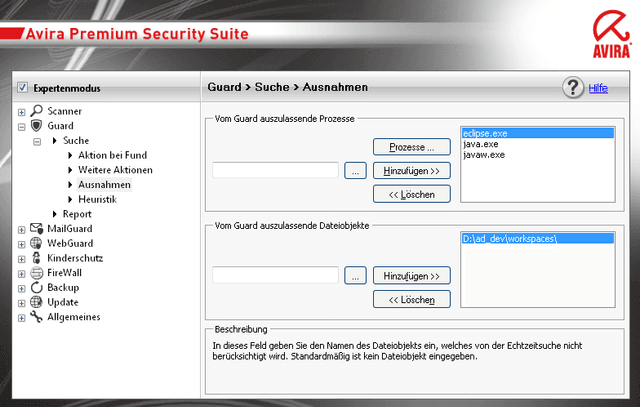Expand the MailGuard tree node

[21, 229]
